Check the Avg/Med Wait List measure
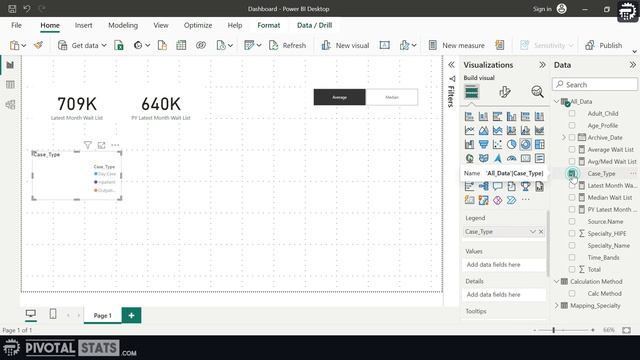The image size is (640, 360). tap(572, 161)
